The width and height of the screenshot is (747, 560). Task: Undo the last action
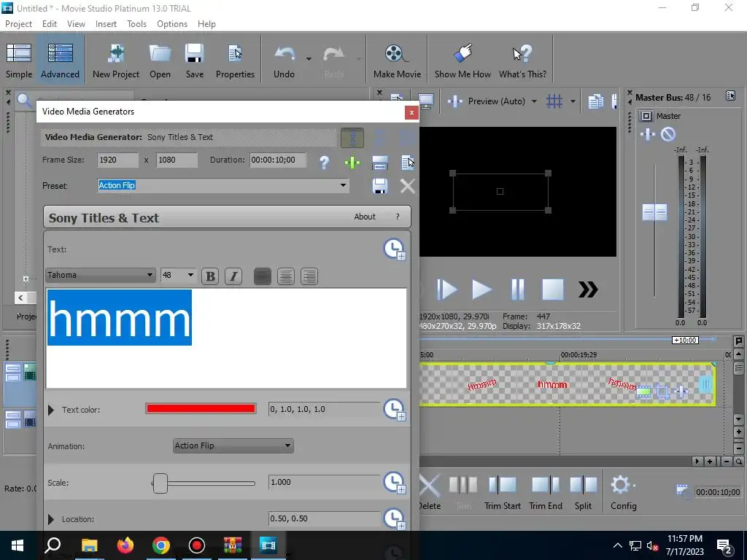point(285,61)
